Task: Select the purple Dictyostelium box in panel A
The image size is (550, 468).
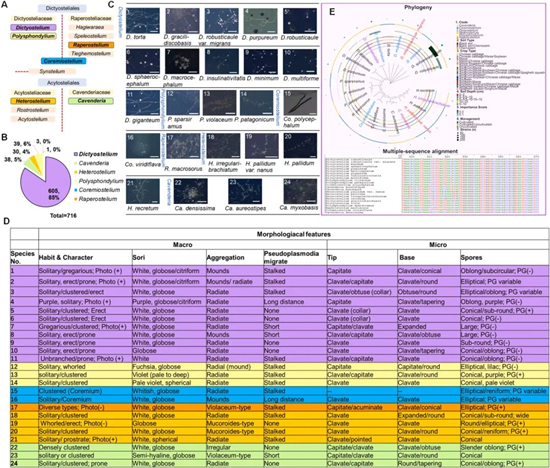Action: tap(33, 27)
